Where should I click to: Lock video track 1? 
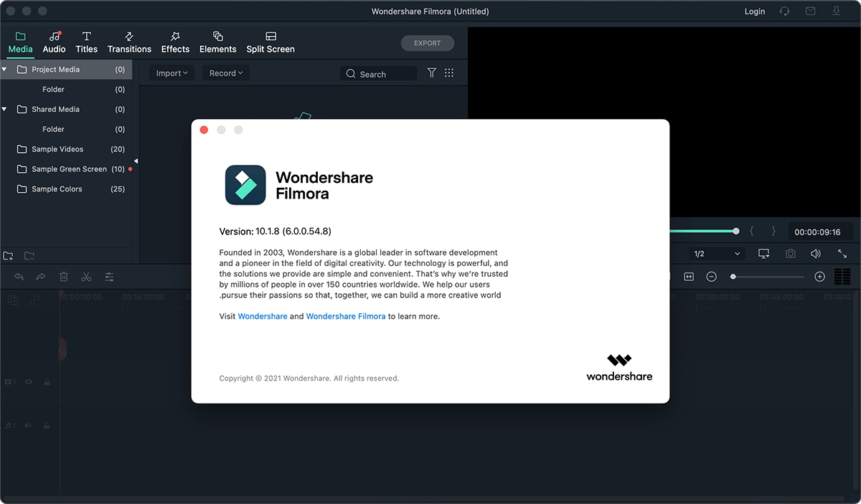47,382
